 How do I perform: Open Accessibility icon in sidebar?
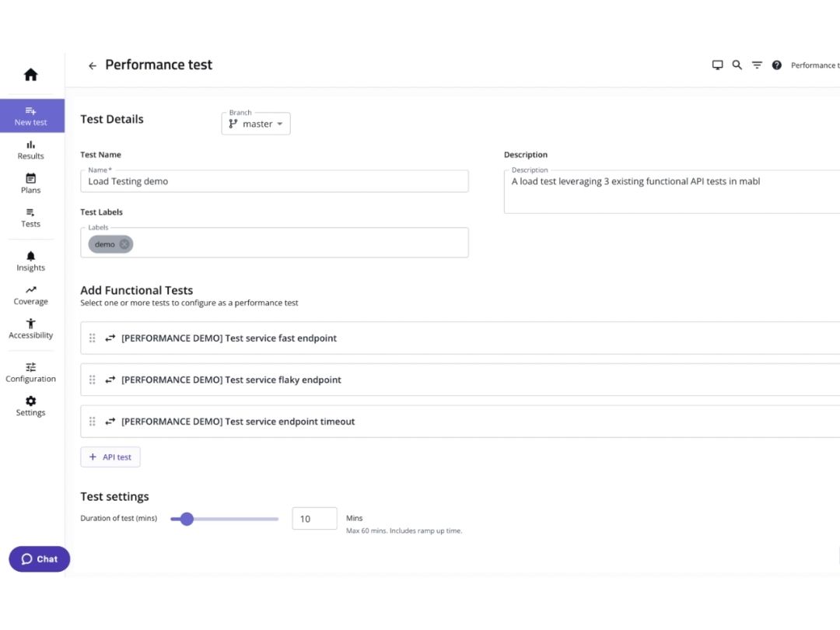[x=30, y=324]
